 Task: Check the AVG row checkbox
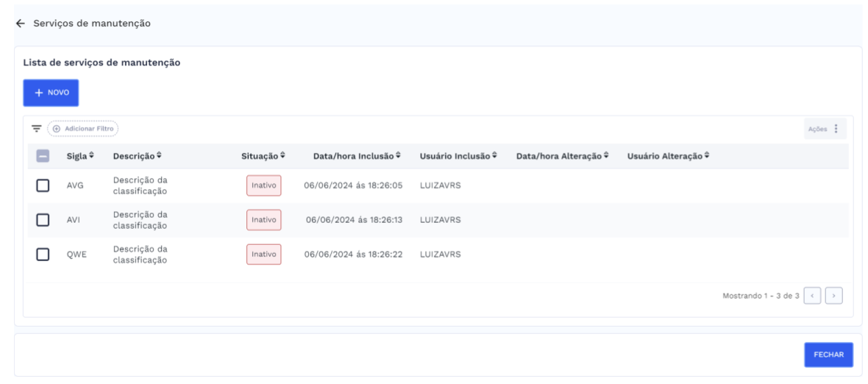(43, 185)
